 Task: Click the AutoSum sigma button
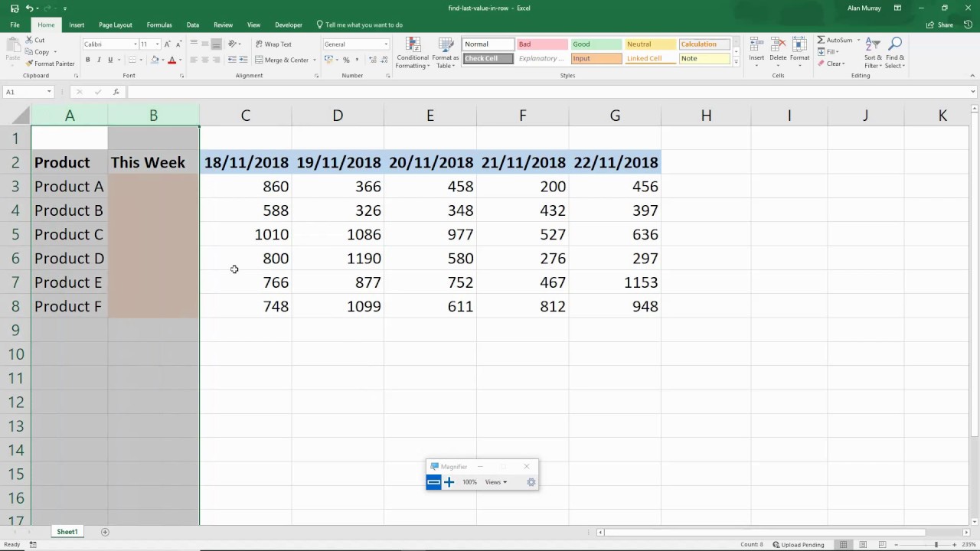(835, 40)
